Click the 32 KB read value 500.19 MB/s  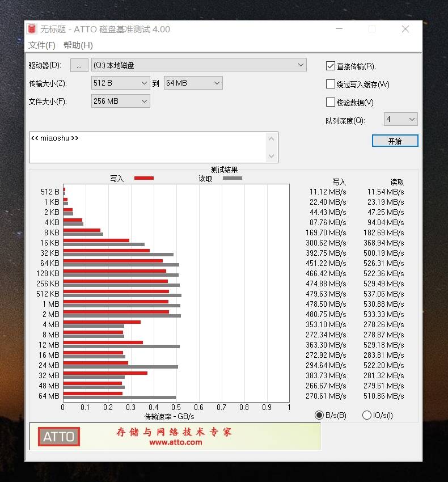384,253
